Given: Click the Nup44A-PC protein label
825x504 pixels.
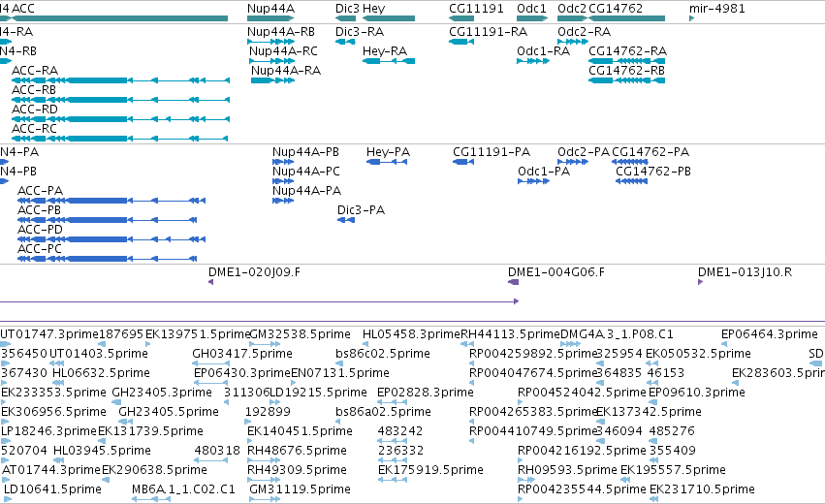Looking at the screenshot, I should coord(306,172).
